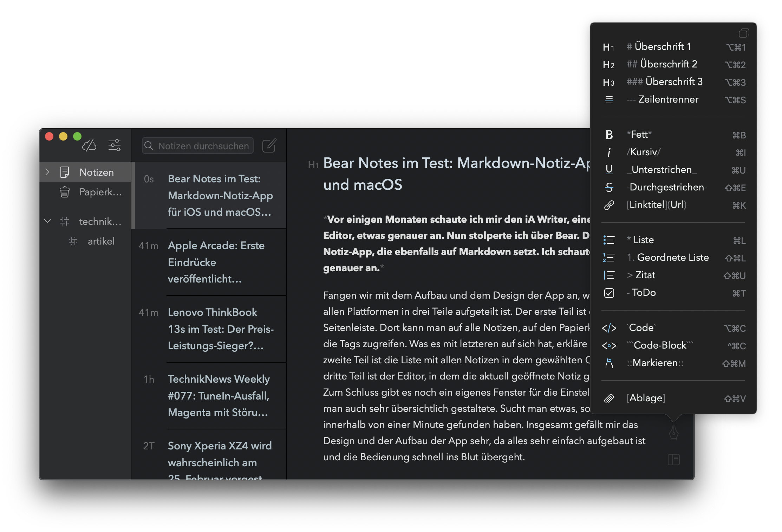Click the pen style icon in editor

(673, 433)
